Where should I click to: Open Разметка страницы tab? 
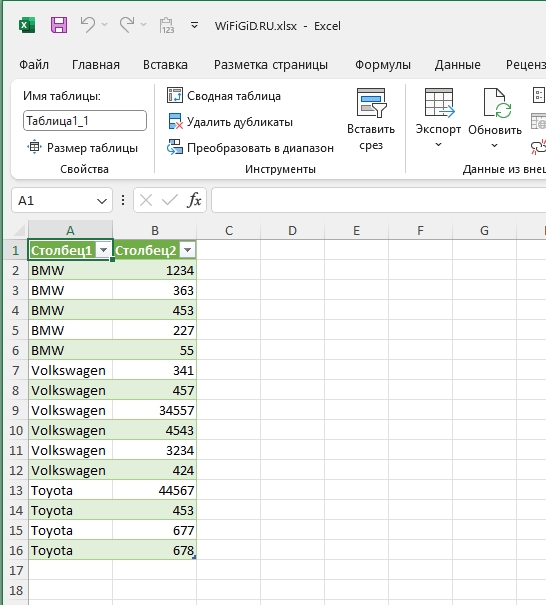coord(271,64)
